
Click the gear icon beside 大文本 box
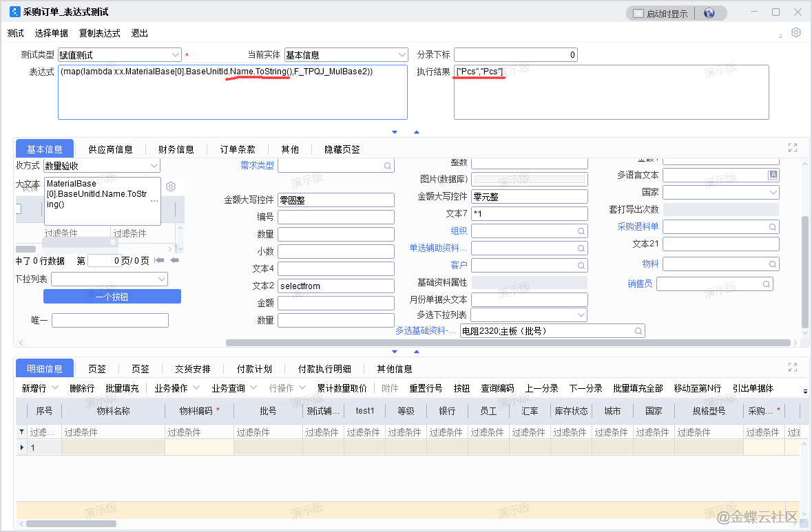(x=171, y=187)
